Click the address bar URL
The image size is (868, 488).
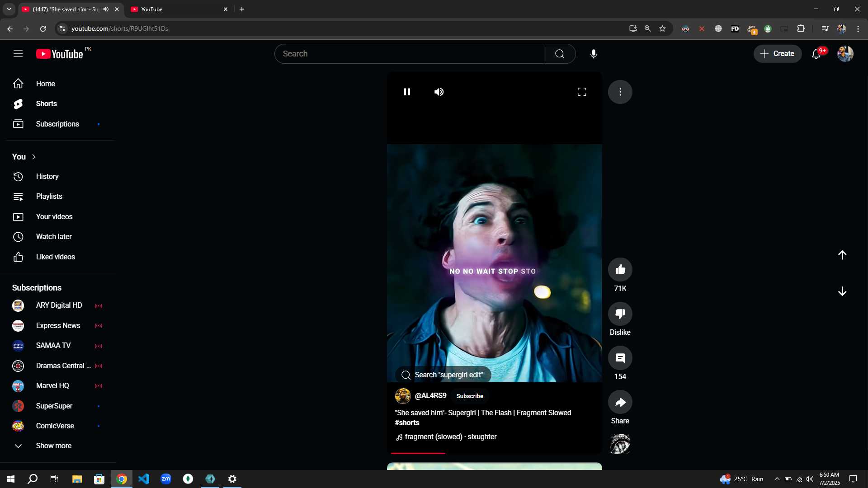coord(120,28)
